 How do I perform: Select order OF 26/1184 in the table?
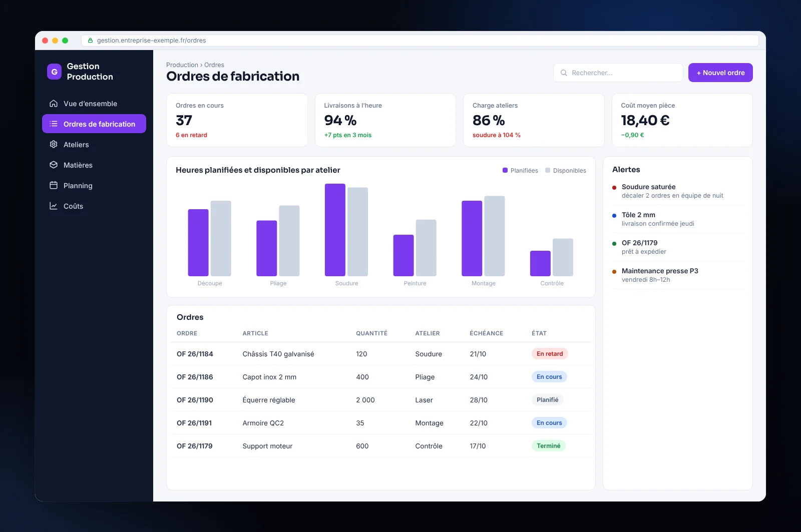[x=380, y=354]
